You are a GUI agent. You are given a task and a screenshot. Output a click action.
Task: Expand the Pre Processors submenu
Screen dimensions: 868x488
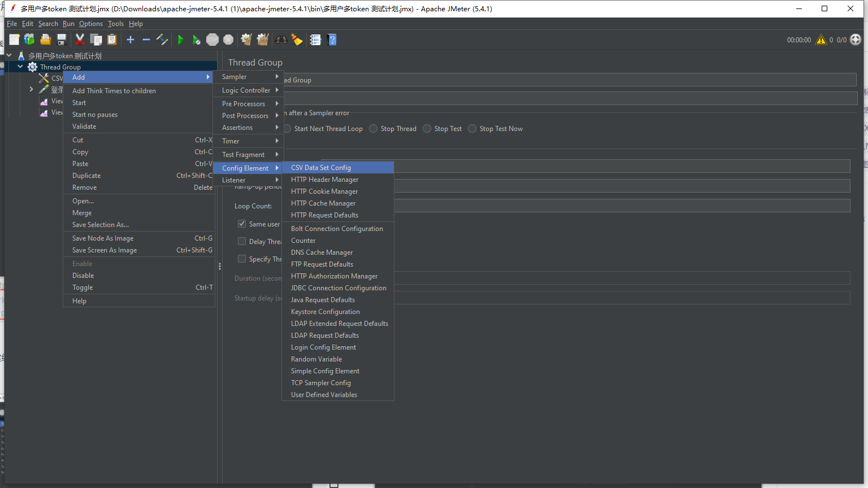pos(248,104)
